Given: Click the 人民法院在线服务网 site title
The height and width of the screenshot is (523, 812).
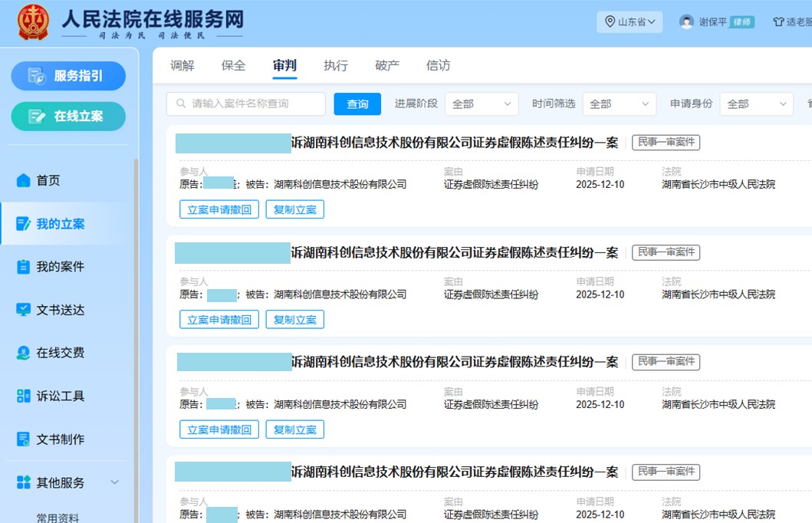Looking at the screenshot, I should [x=153, y=18].
